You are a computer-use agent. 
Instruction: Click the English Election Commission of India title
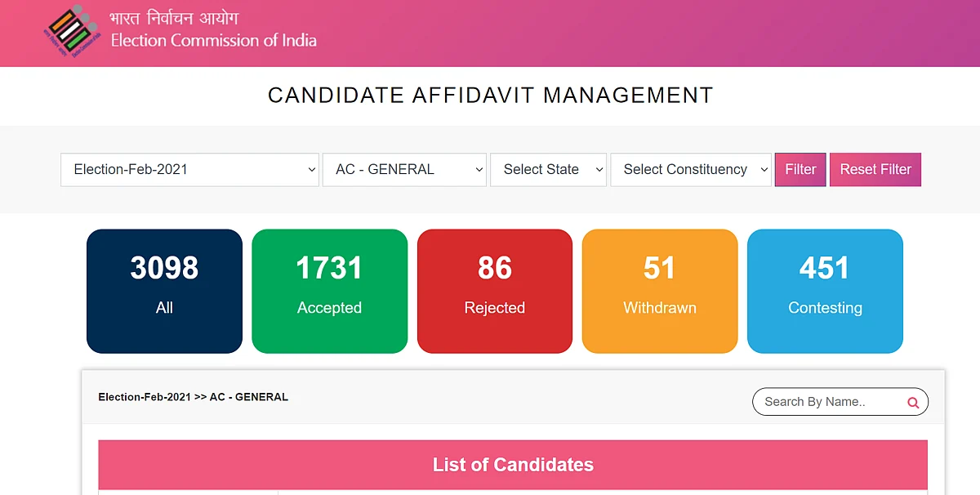[x=214, y=40]
